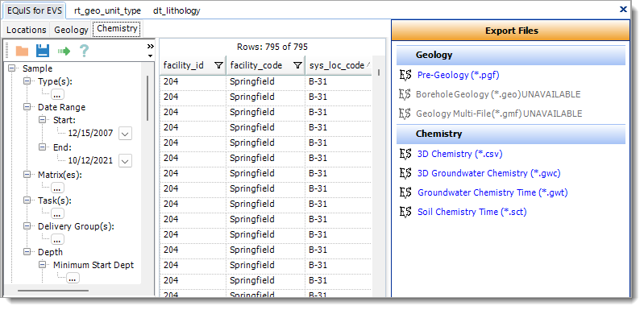644x310 pixels.
Task: Export 3D Groundwater Chemistry (*.gwc)
Action: (x=488, y=173)
